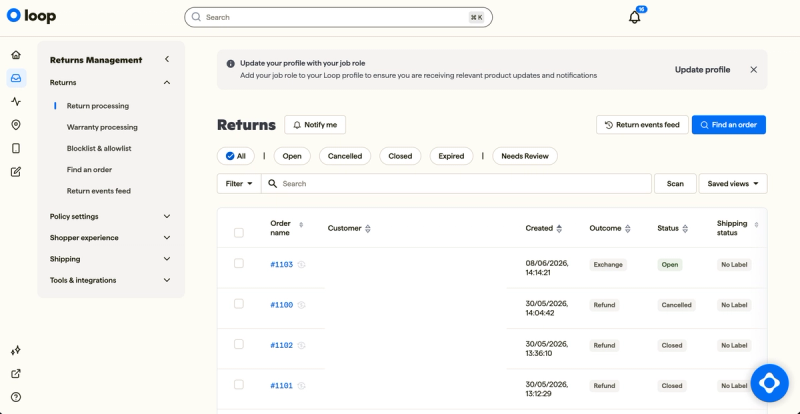Check the box for order #1101
This screenshot has height=414, width=800.
(239, 384)
